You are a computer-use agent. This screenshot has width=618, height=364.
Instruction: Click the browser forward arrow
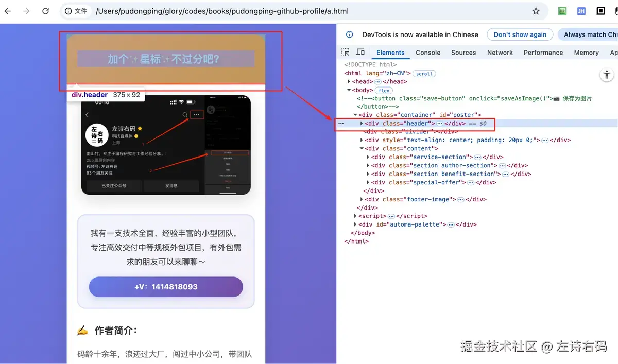point(27,11)
